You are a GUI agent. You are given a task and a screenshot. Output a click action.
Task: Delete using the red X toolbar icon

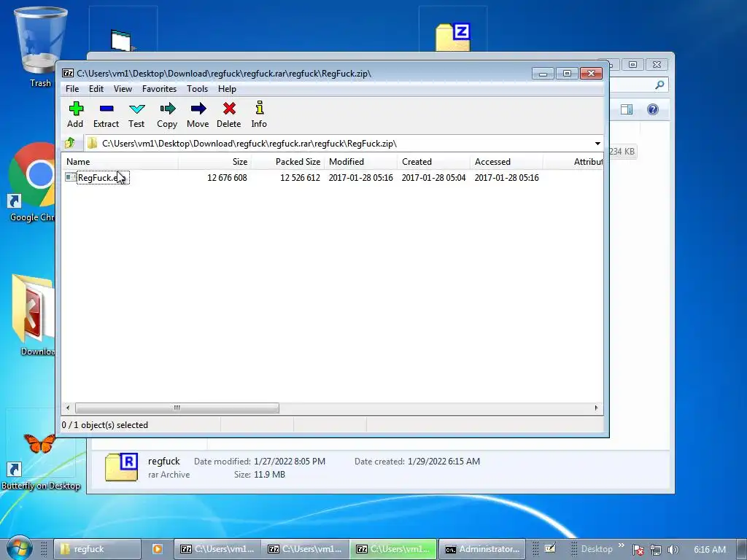[x=229, y=109]
